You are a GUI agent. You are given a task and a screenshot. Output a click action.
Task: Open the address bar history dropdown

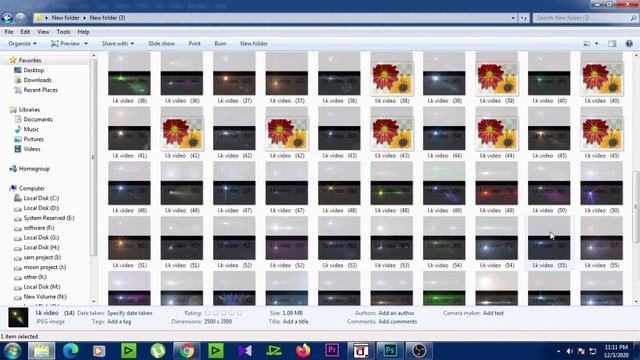[x=513, y=18]
